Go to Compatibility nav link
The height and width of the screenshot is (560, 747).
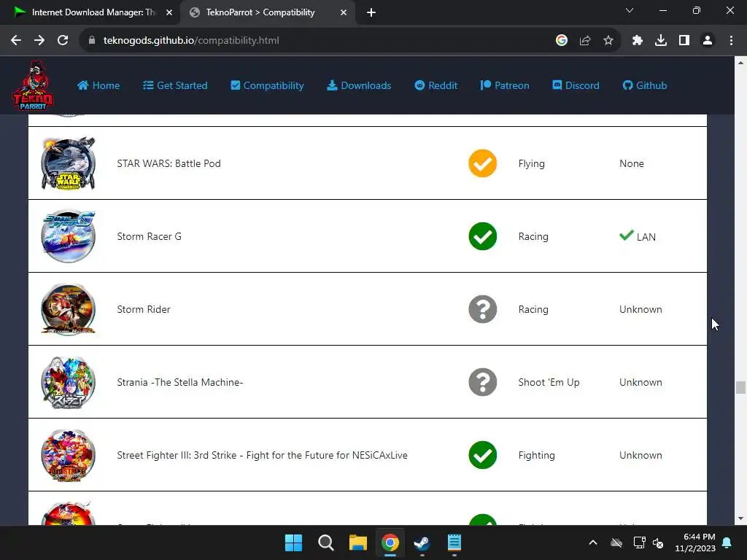pyautogui.click(x=267, y=86)
